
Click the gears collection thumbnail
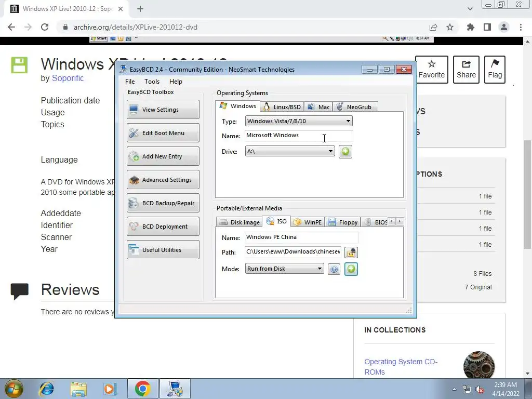(x=478, y=366)
